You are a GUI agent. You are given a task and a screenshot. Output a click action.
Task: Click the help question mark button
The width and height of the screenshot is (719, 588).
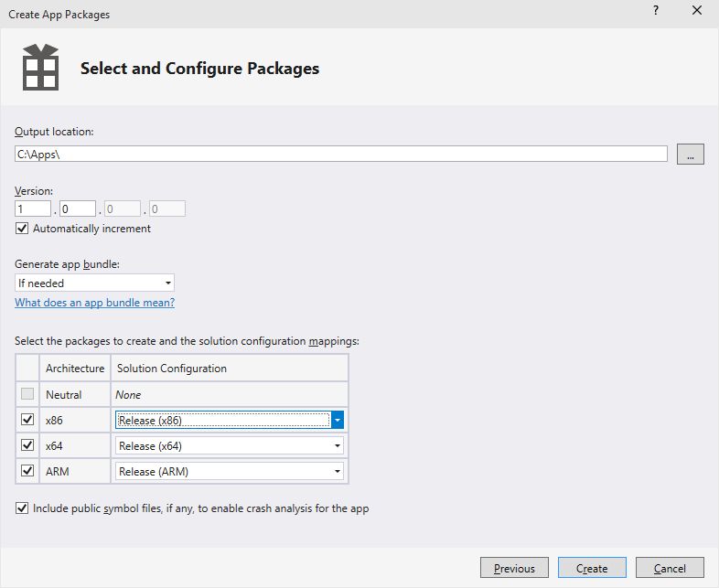tap(655, 11)
